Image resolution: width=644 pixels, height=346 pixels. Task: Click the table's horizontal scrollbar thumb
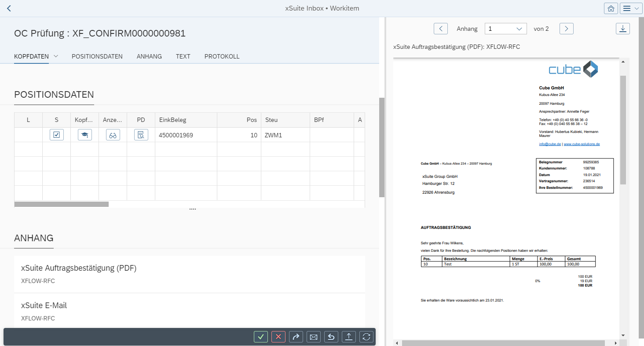62,204
